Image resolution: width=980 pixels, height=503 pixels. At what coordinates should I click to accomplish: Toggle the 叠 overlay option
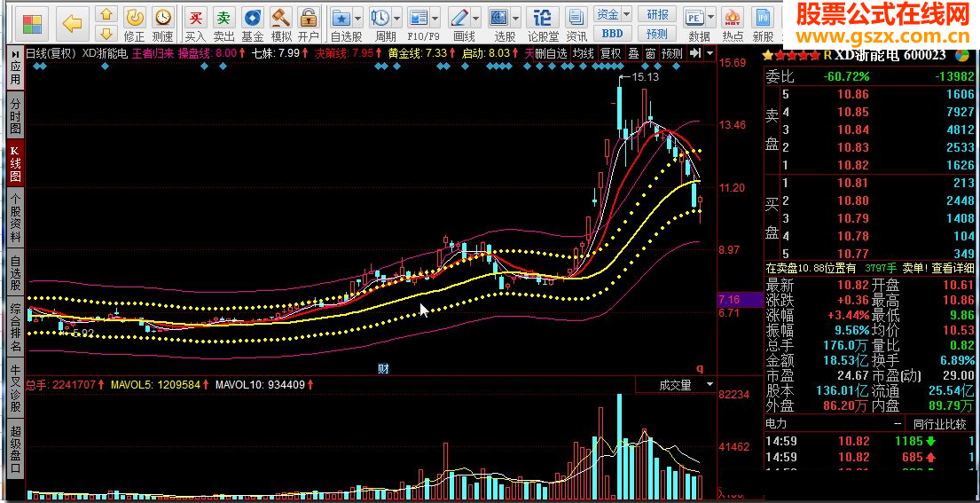pos(633,53)
